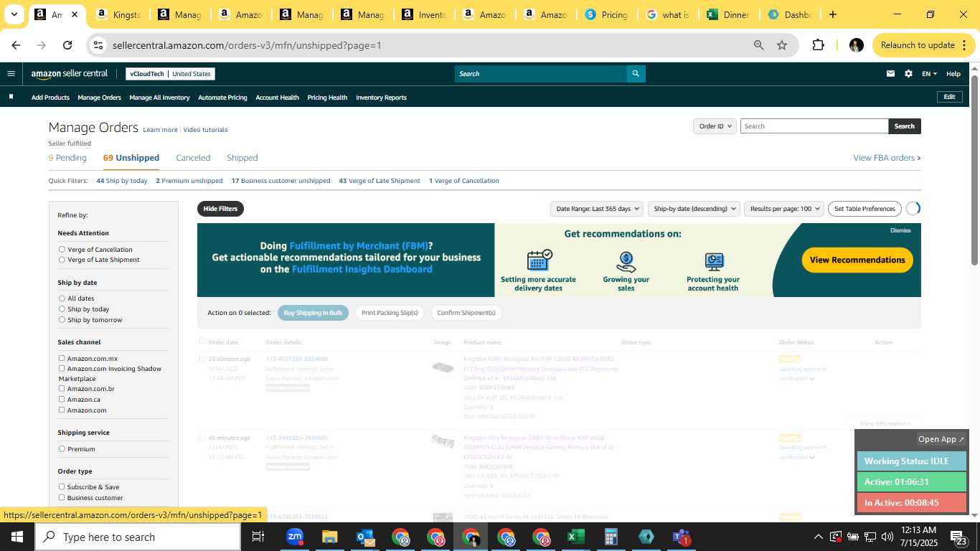Click the Print Packing Slip(s) button
The height and width of the screenshot is (551, 980).
pyautogui.click(x=390, y=313)
